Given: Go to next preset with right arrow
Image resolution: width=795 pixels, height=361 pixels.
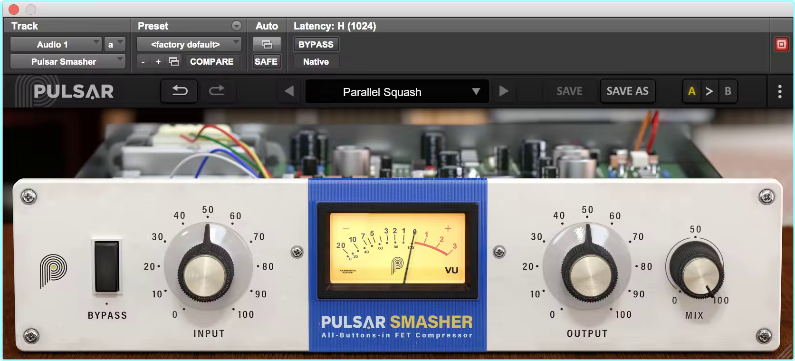Looking at the screenshot, I should (x=503, y=91).
